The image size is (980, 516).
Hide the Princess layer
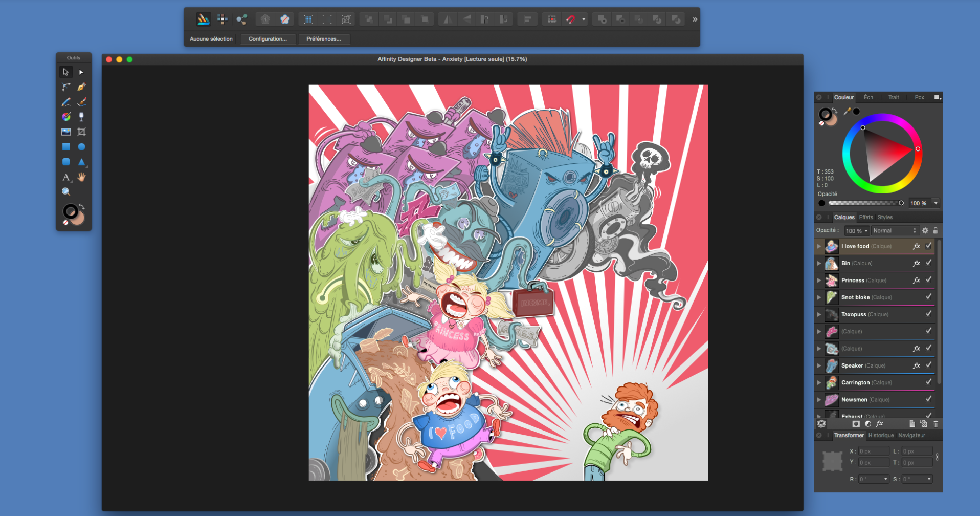[928, 279]
